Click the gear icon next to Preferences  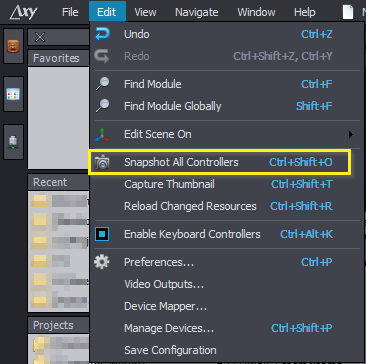(102, 262)
